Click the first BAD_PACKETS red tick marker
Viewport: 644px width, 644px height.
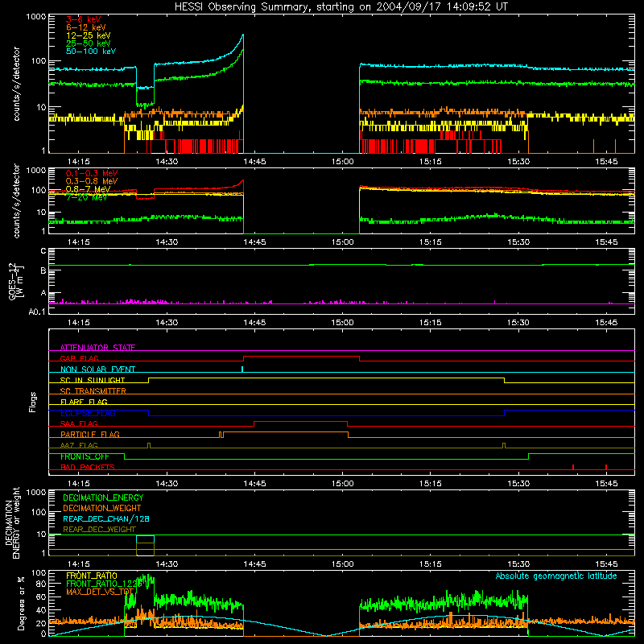click(573, 467)
